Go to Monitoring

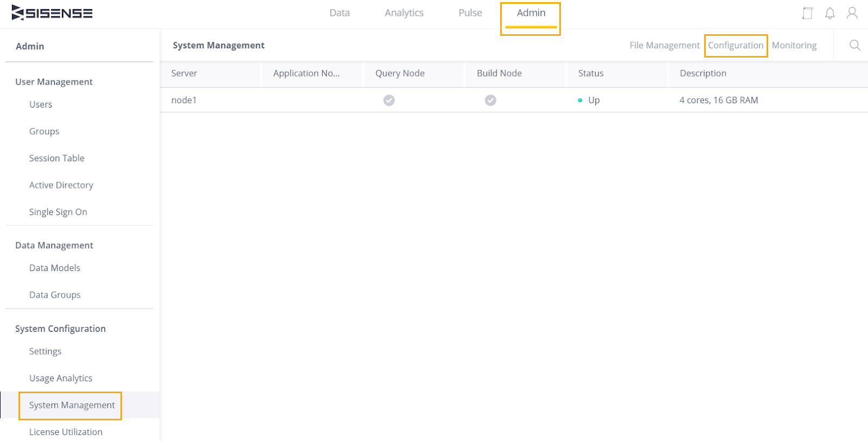coord(794,45)
